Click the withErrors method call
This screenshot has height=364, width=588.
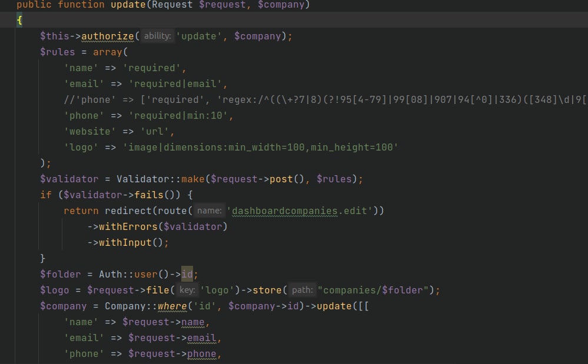(x=128, y=226)
